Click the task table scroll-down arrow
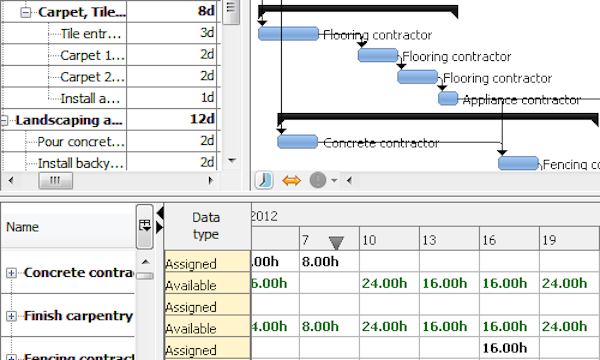The image size is (600, 360). [232, 160]
